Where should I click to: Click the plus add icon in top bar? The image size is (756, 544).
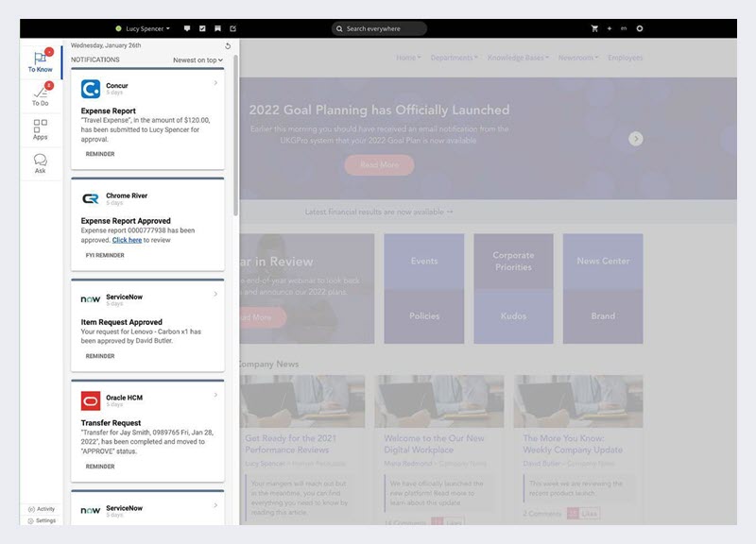pos(610,28)
